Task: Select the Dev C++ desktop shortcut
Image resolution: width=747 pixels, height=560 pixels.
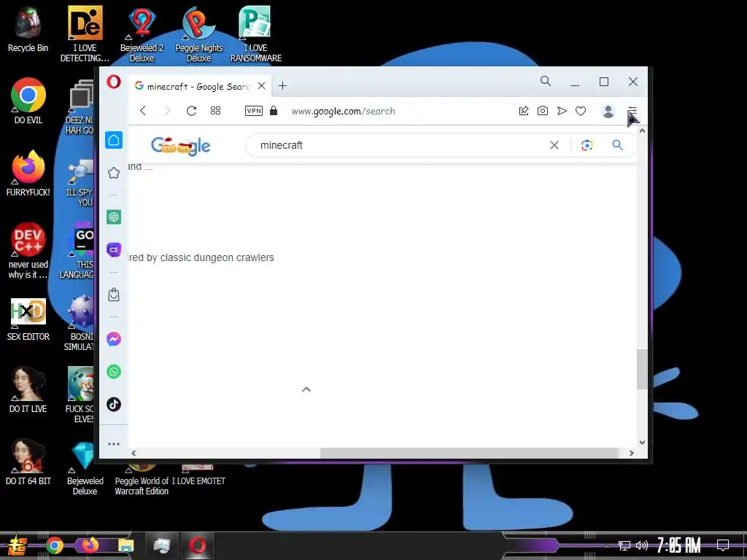Action: (x=28, y=251)
